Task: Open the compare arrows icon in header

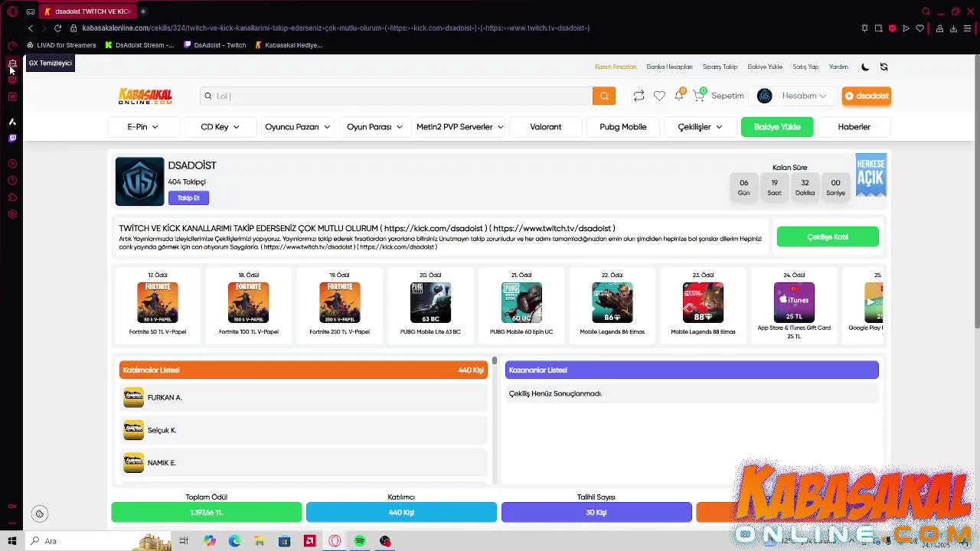Action: point(639,96)
